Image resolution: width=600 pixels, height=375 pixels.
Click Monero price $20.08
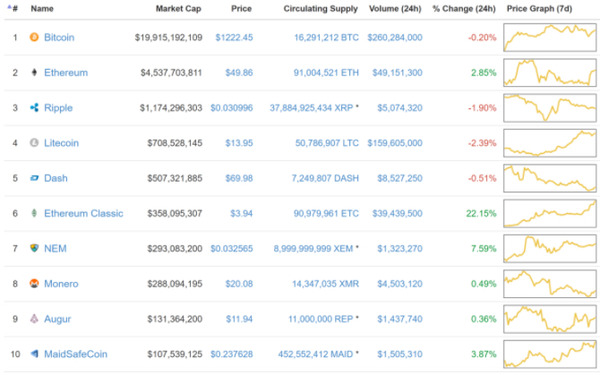(x=239, y=284)
